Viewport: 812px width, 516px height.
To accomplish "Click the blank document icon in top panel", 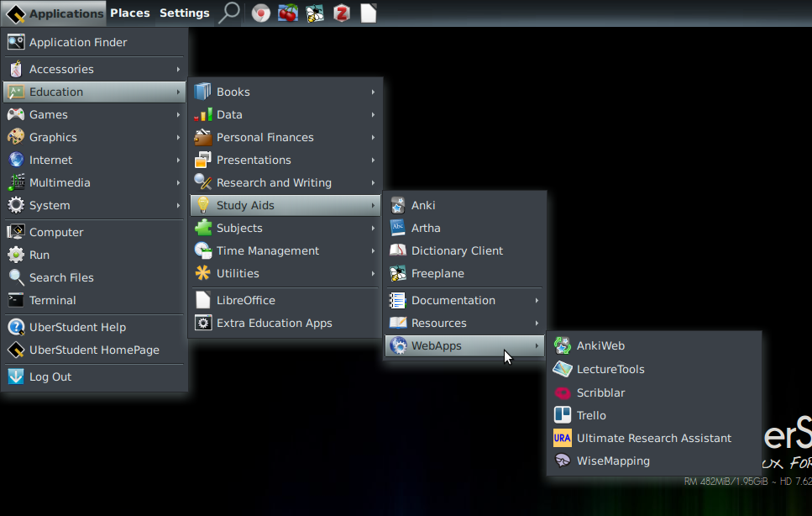I will pos(368,13).
